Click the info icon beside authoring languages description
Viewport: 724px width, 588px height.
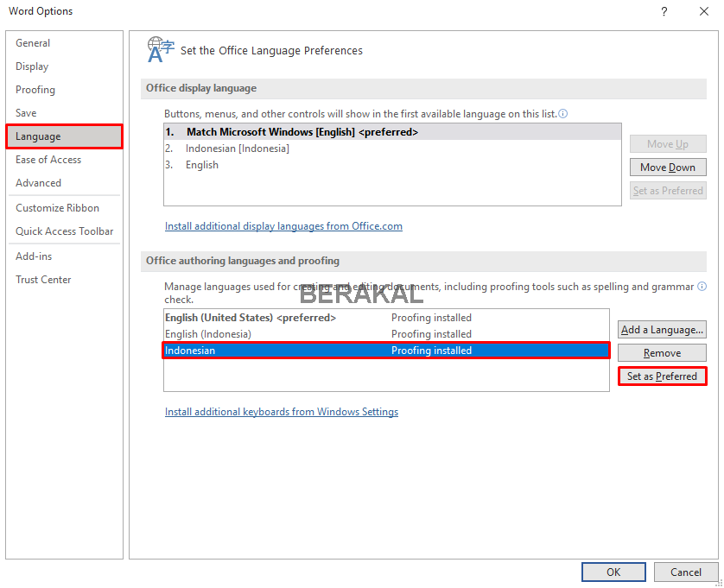[x=702, y=286]
